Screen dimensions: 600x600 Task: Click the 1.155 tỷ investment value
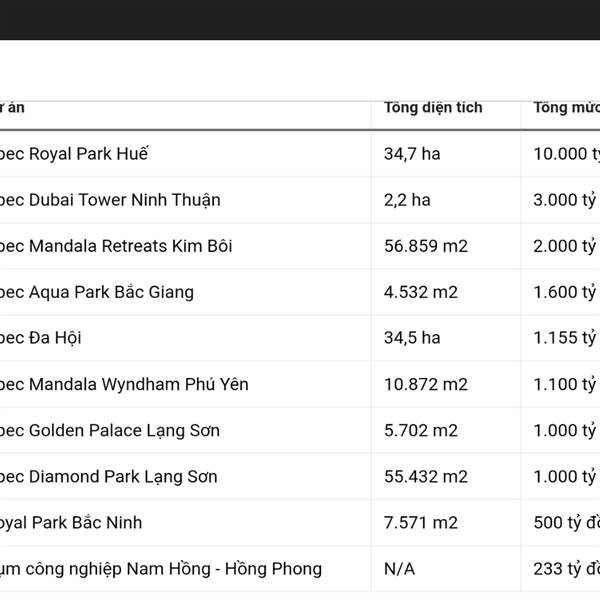click(x=566, y=338)
